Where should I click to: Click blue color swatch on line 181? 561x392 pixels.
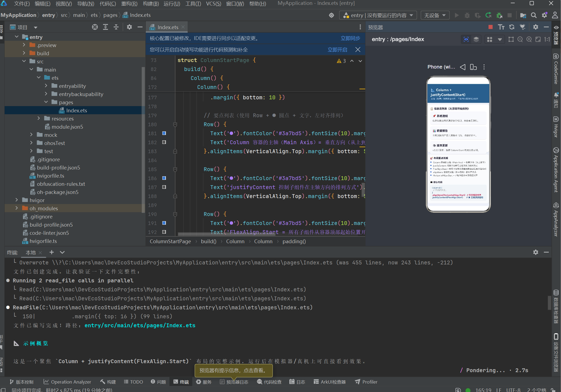coord(164,133)
